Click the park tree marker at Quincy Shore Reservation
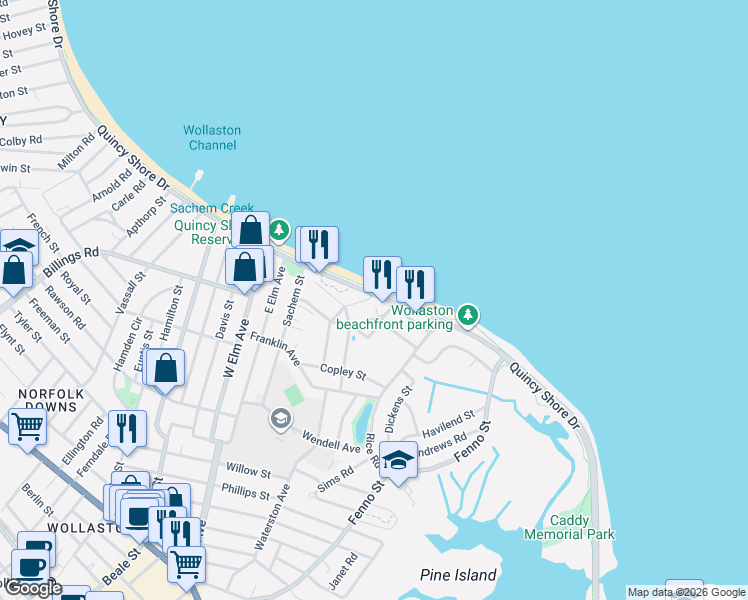Screen dimensions: 748x600 [x=279, y=231]
